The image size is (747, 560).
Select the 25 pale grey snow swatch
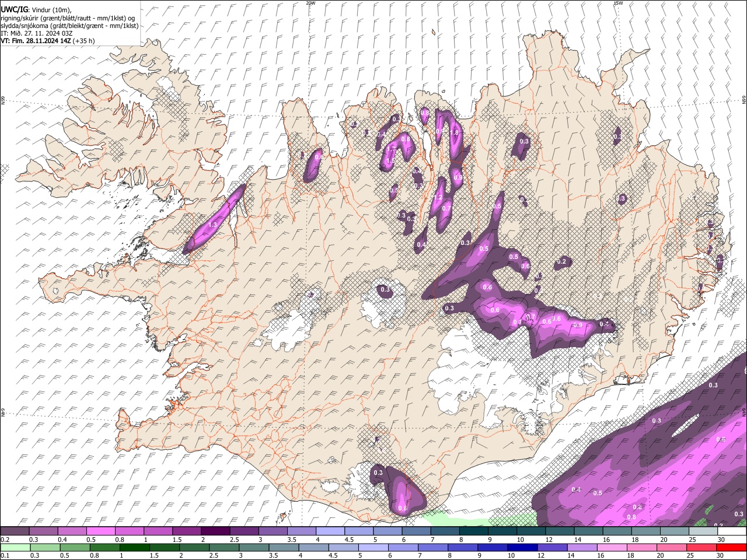[x=702, y=531]
